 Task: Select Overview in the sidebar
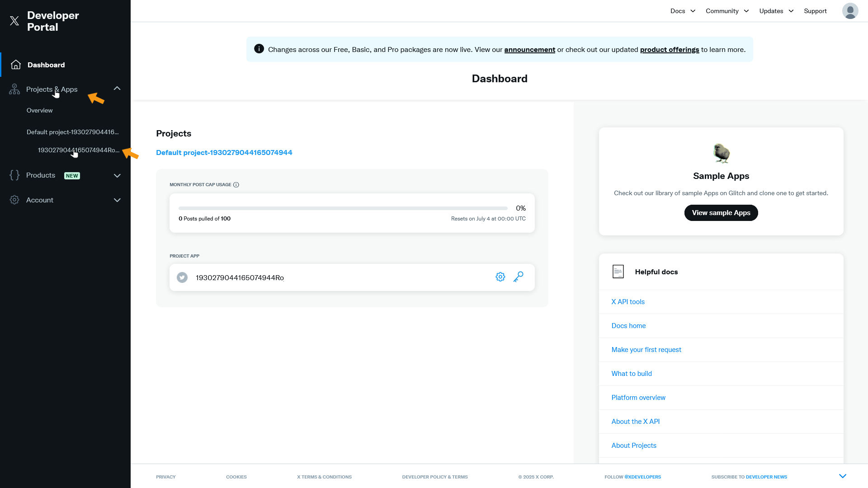[39, 110]
